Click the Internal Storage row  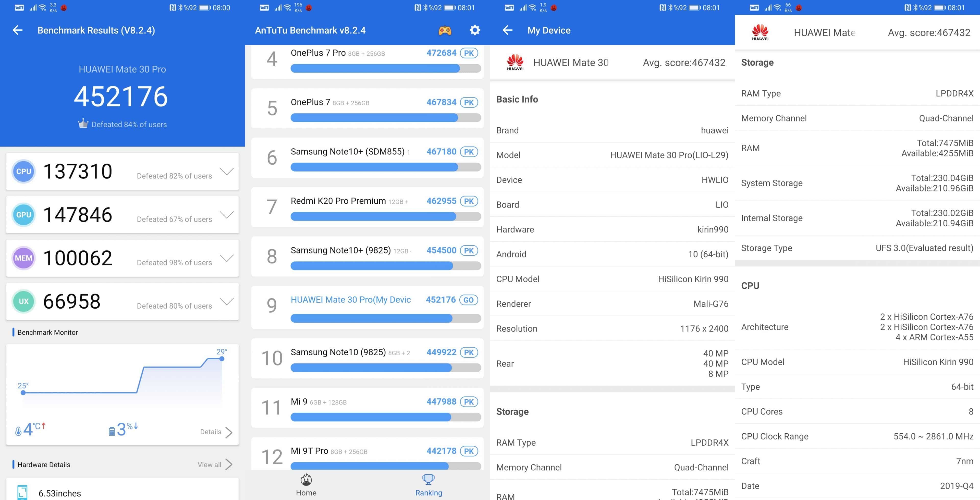coord(857,218)
